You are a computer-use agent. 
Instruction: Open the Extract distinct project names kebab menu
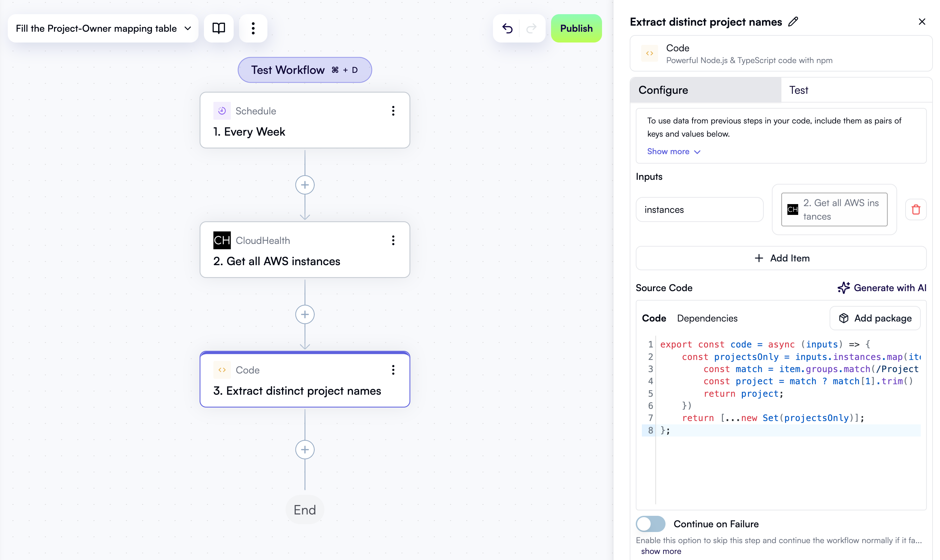click(x=393, y=370)
